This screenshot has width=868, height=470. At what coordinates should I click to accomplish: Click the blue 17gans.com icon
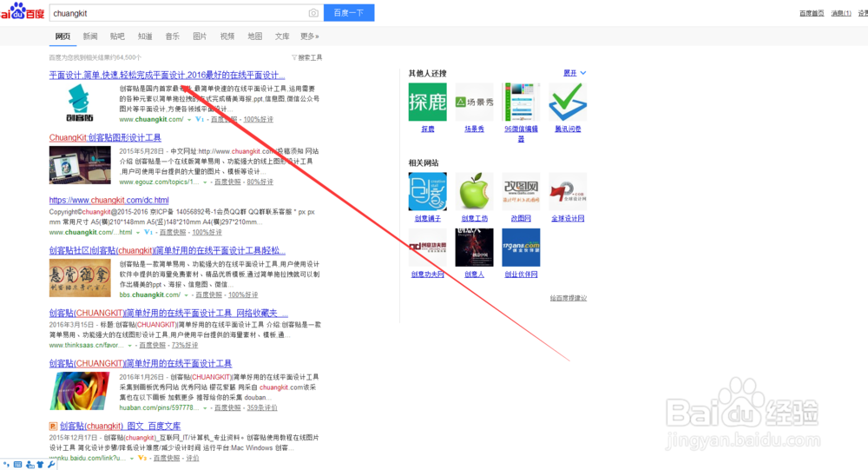click(x=521, y=248)
